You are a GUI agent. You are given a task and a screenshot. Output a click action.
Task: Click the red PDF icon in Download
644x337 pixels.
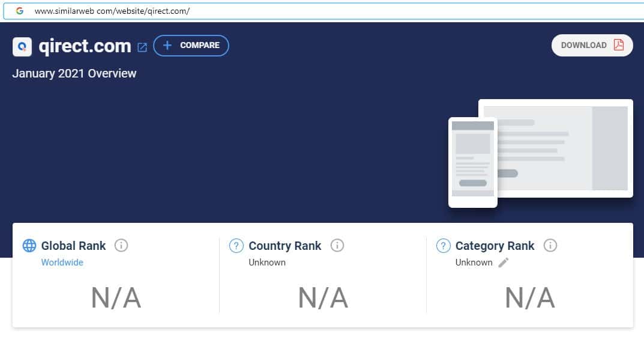619,45
